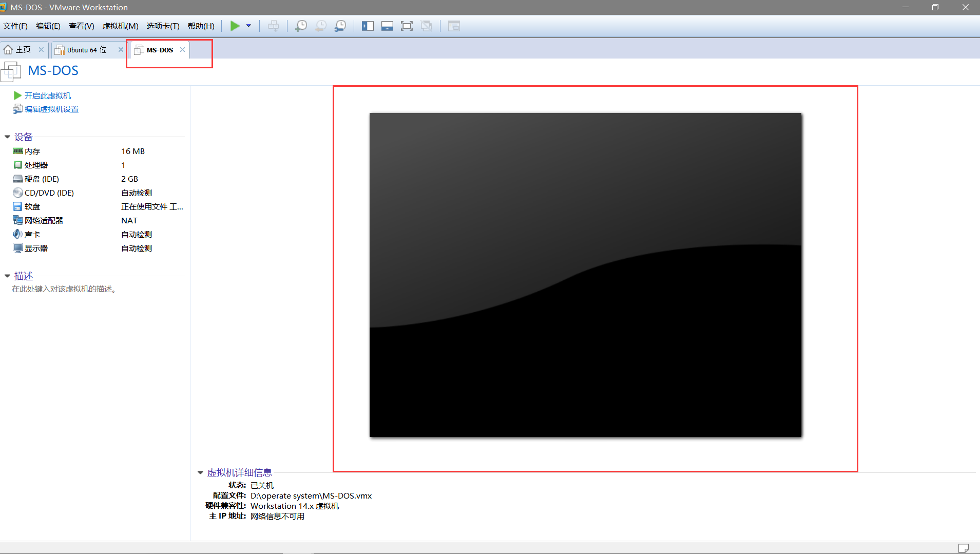
Task: Open the 文件(F) menu
Action: tap(15, 26)
